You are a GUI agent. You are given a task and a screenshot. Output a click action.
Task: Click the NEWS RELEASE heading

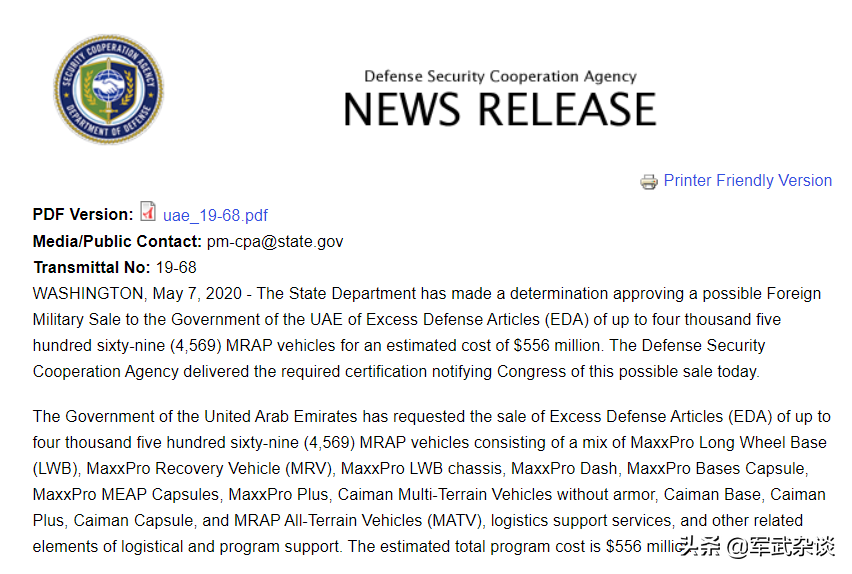[x=499, y=110]
